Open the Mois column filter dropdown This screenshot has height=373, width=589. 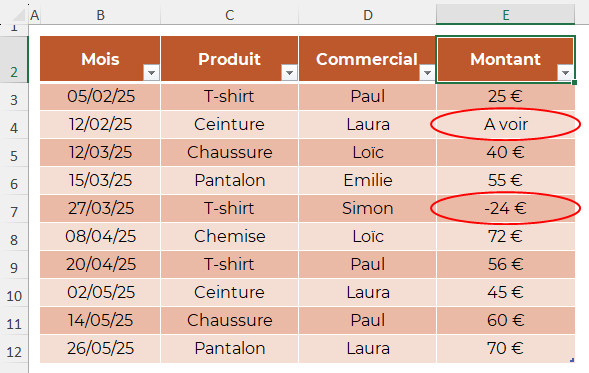[151, 72]
